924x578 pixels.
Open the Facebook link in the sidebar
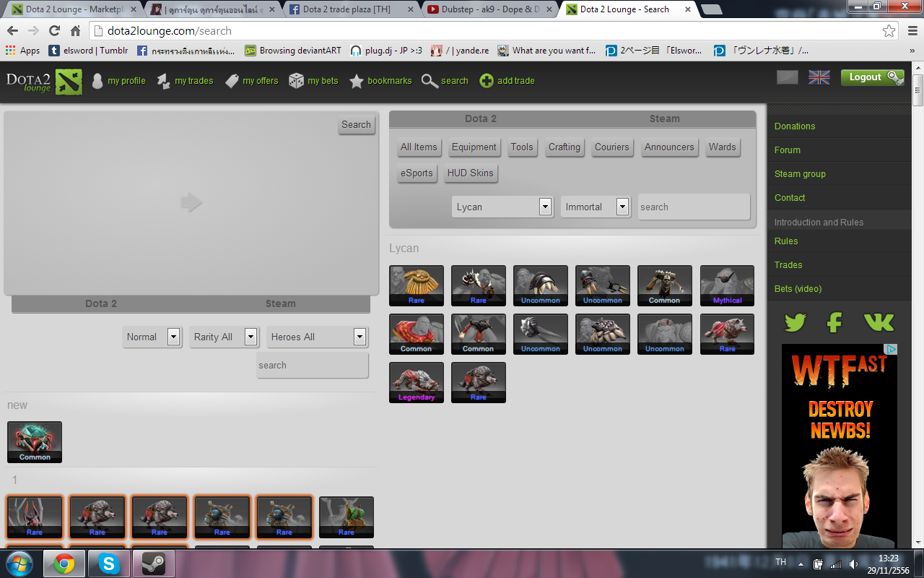(x=835, y=322)
